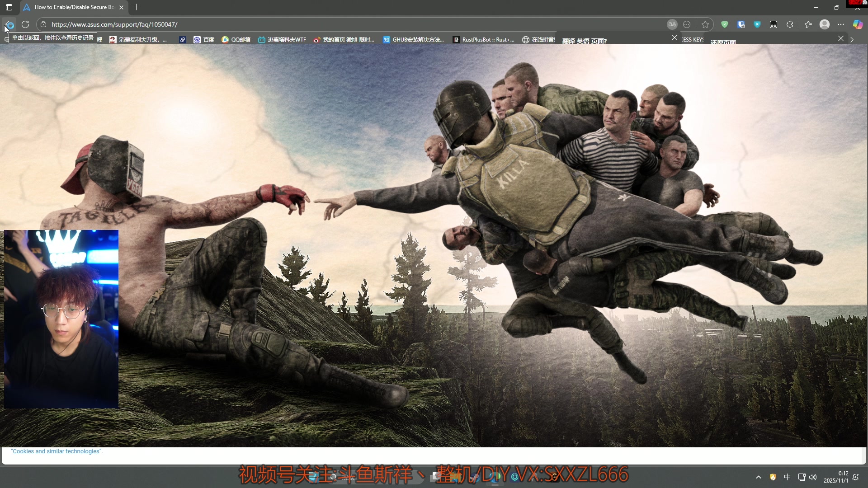Screen dimensions: 868x488
Task: Open the translate page icon in address bar
Action: click(x=672, y=24)
